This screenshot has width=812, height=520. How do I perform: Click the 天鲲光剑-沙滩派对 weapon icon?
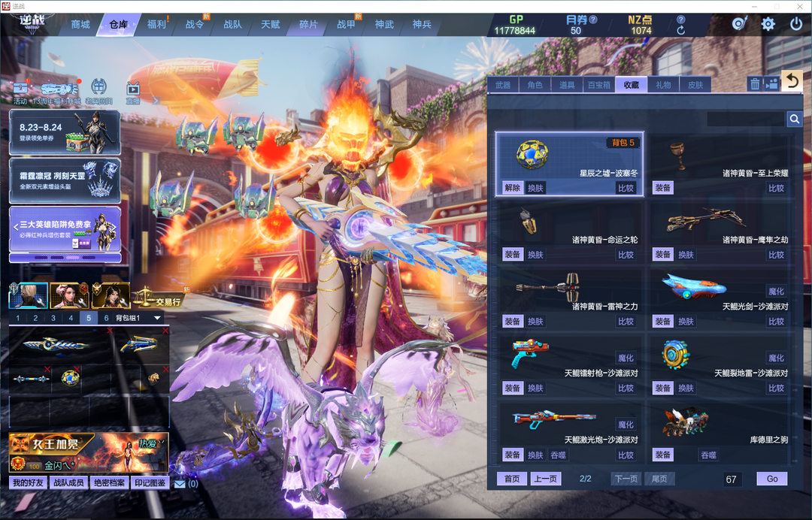pos(693,286)
